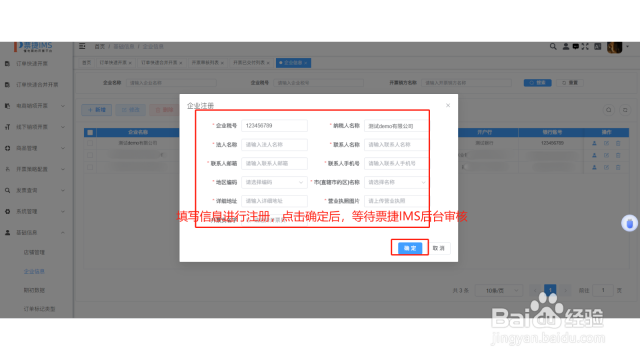Close the active 企业信息 tab with its x
This screenshot has height=360, width=640.
(x=305, y=63)
